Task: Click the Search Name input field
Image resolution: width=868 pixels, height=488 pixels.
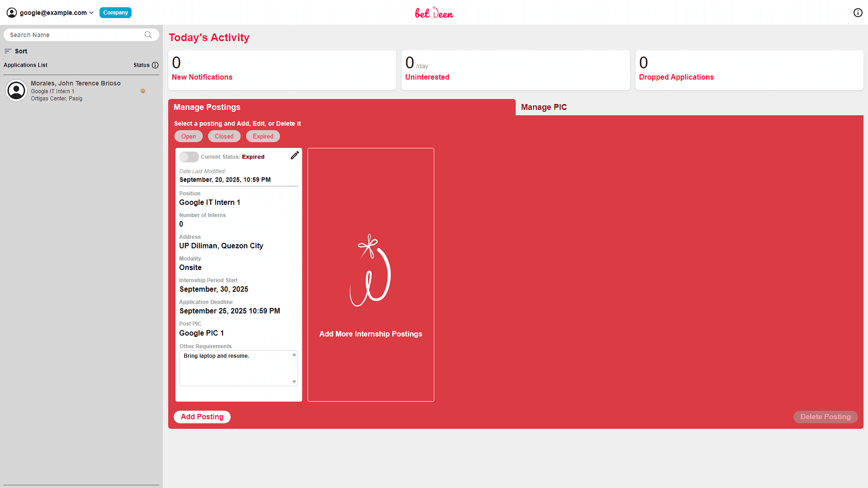Action: click(75, 35)
